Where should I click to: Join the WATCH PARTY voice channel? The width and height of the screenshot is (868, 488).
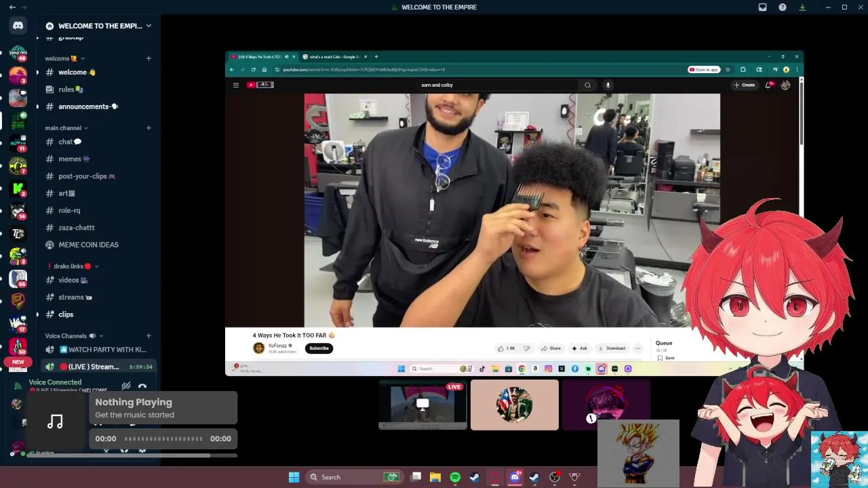[x=99, y=350]
